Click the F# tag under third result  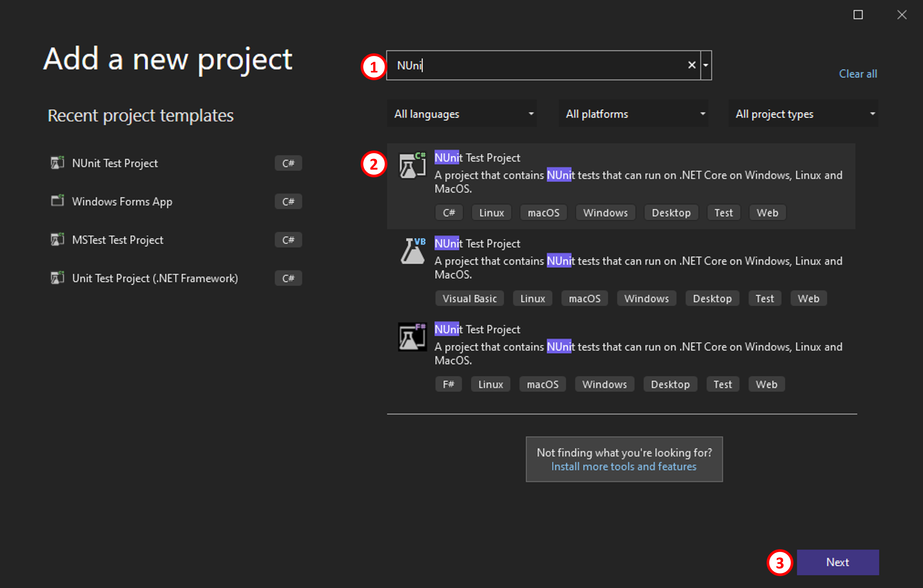tap(448, 384)
